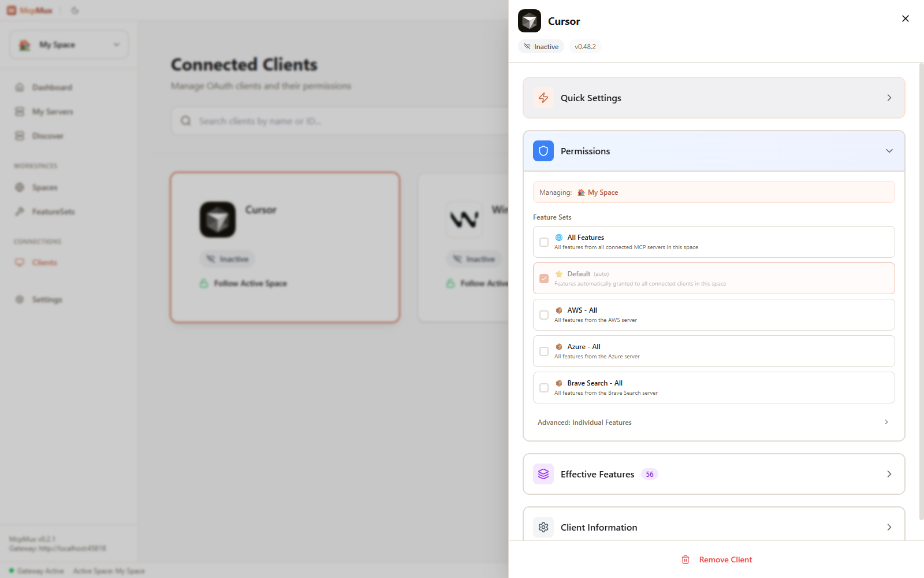Open Settings from the sidebar
This screenshot has width=924, height=578.
(x=47, y=299)
